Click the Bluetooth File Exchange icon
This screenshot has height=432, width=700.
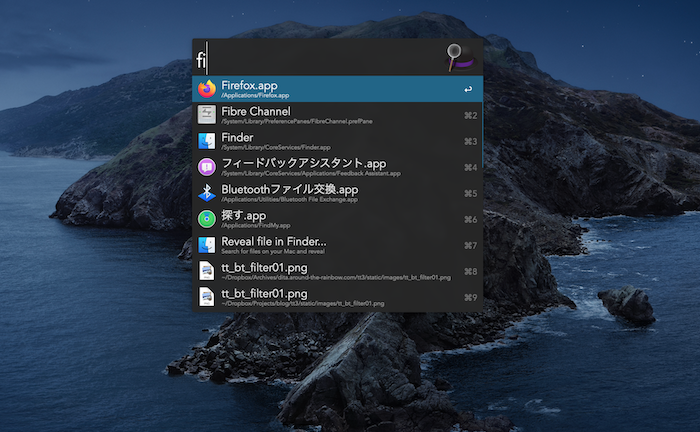click(x=207, y=193)
